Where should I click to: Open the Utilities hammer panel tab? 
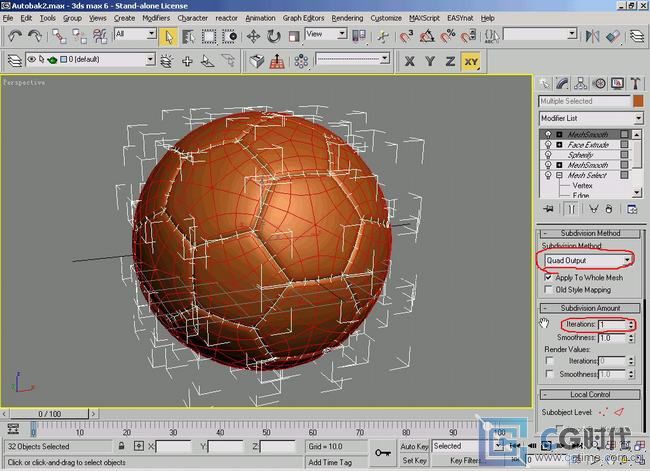635,84
